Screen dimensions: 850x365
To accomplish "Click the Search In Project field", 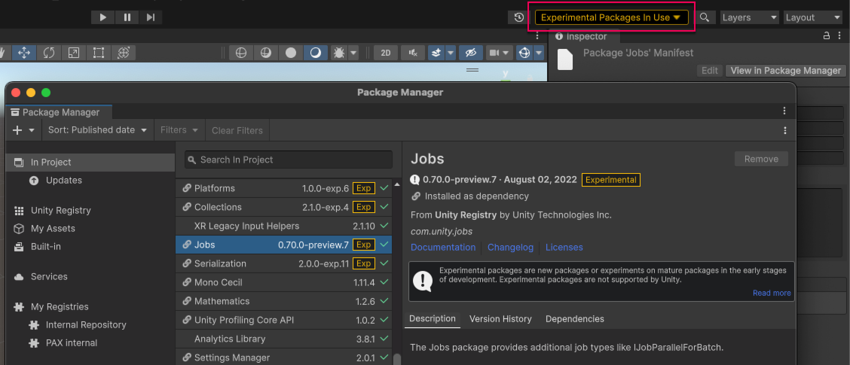I will click(288, 160).
